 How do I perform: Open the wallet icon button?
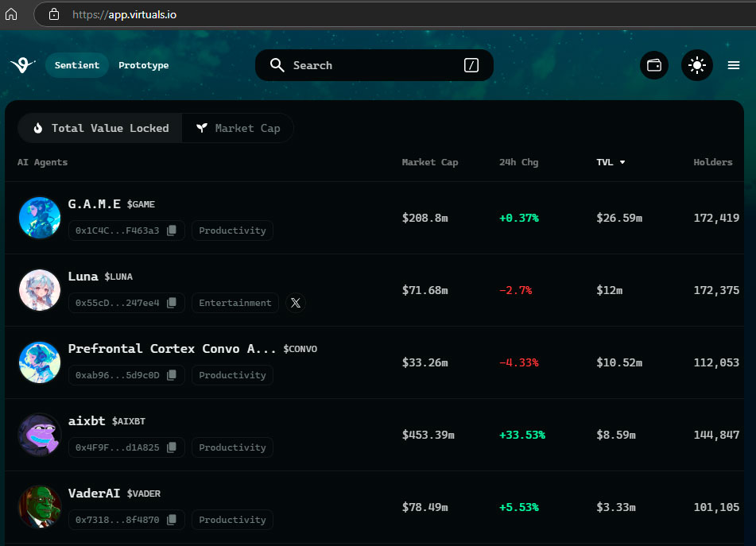653,65
